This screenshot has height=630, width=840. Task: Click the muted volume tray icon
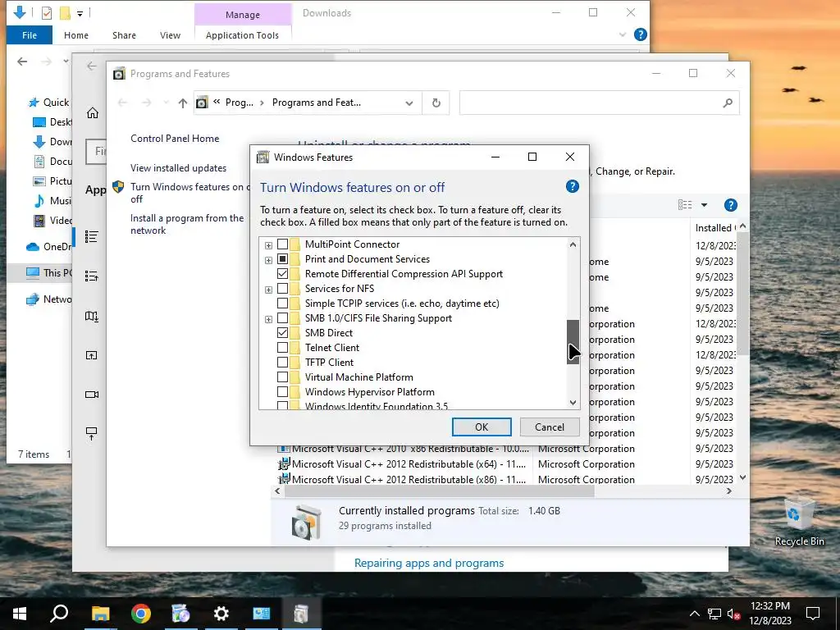click(x=734, y=614)
